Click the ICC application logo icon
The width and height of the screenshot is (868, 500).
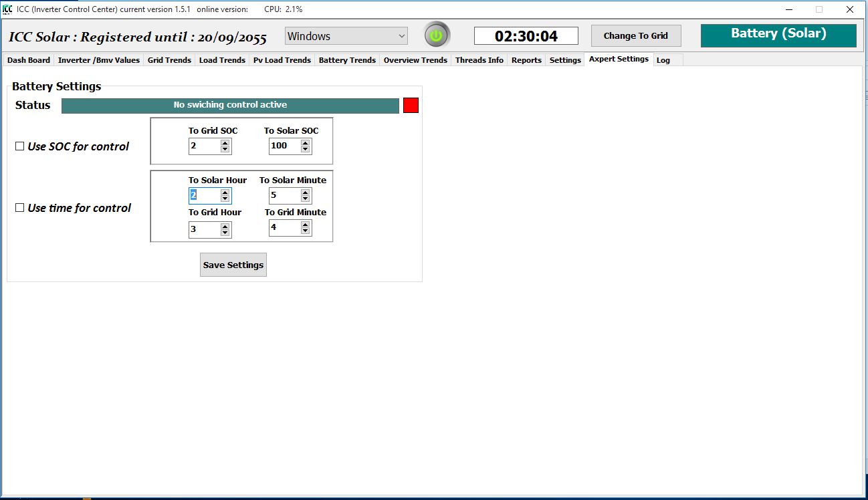tap(7, 9)
